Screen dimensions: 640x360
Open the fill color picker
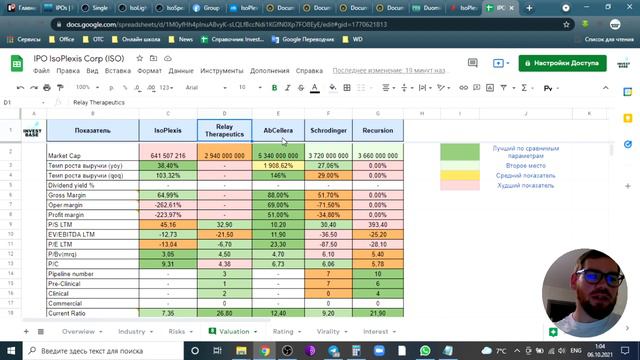pyautogui.click(x=333, y=88)
